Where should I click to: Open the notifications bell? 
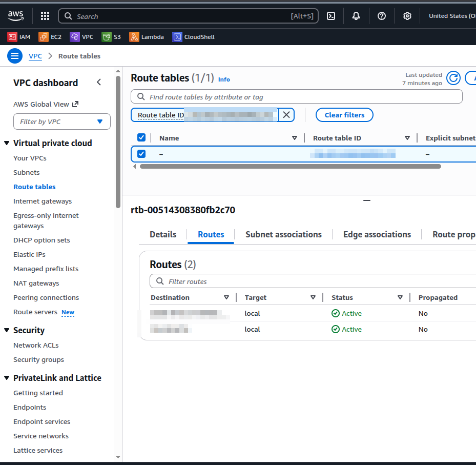[356, 16]
